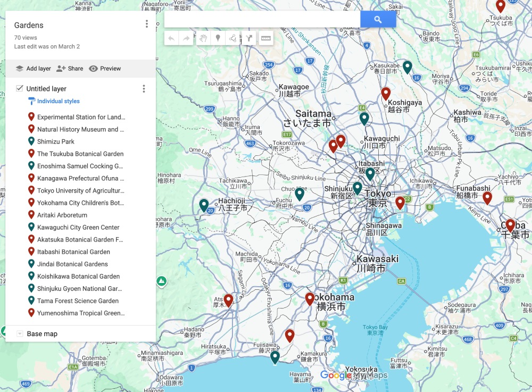Expand the Base map section
The height and width of the screenshot is (392, 532).
20,334
